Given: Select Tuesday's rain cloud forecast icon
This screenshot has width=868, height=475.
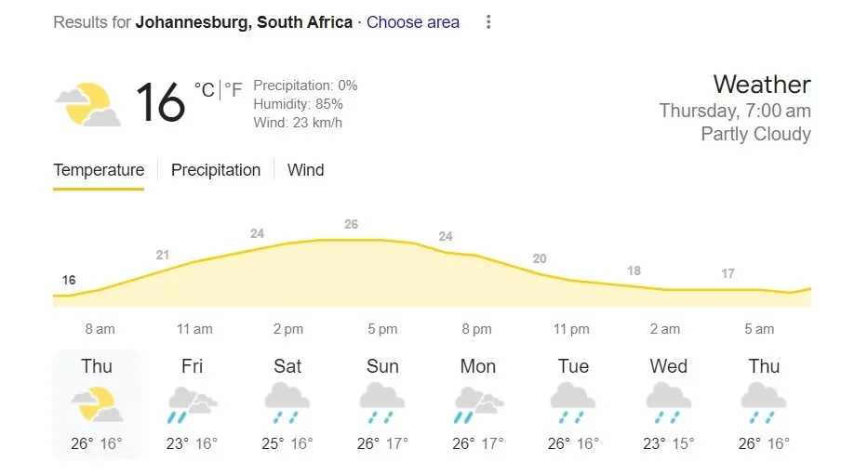Looking at the screenshot, I should [573, 404].
